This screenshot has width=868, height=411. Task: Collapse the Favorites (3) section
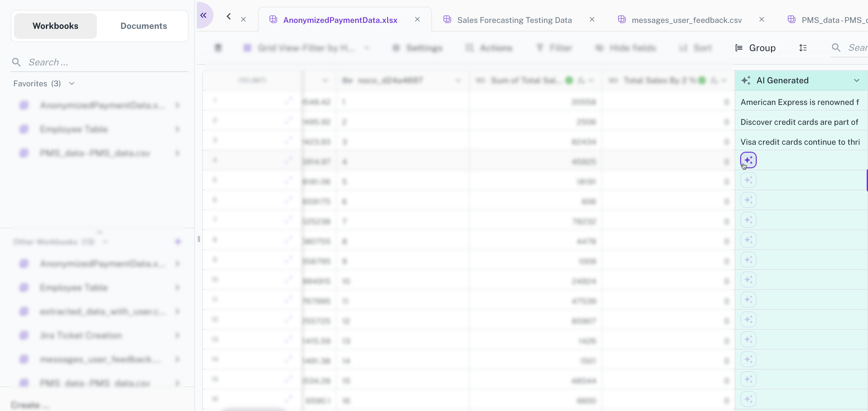click(71, 83)
